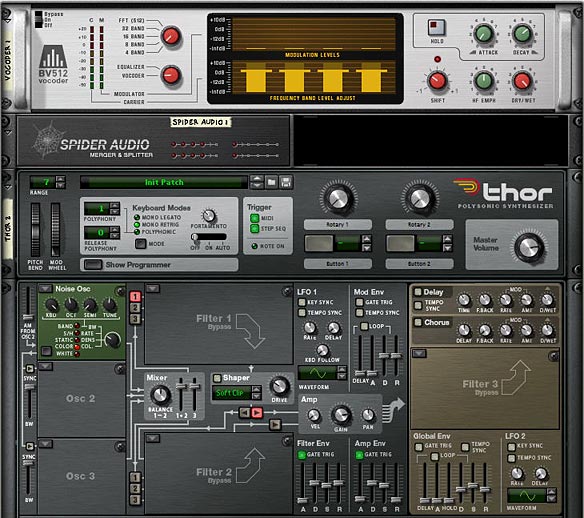
Task: Click the Thor Master Volume knob
Action: pyautogui.click(x=529, y=247)
